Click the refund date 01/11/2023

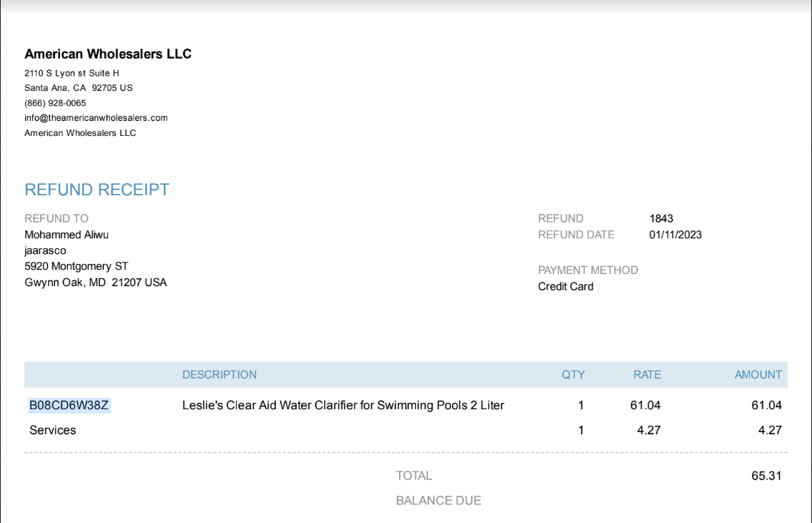coord(675,235)
